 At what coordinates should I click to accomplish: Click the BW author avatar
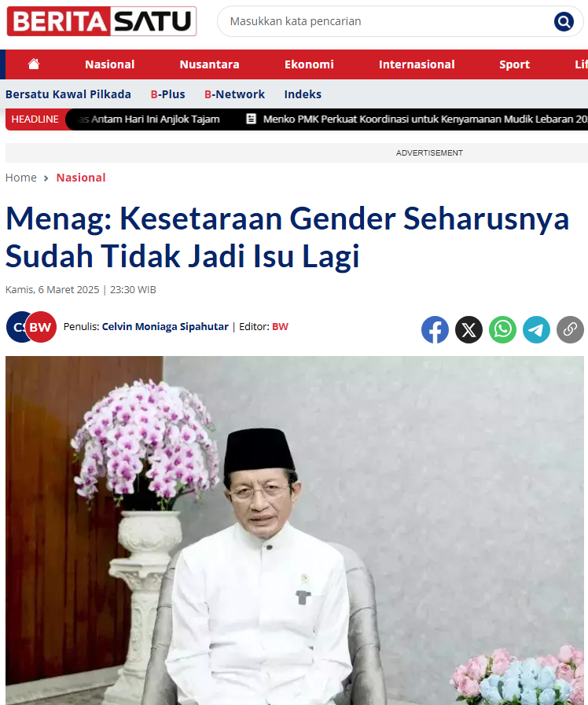pyautogui.click(x=40, y=327)
